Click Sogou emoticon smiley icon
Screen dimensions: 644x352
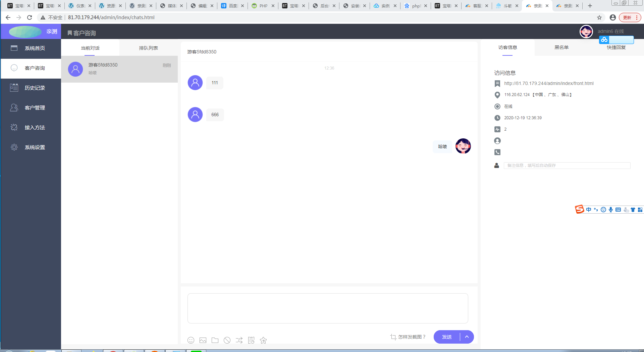click(603, 210)
